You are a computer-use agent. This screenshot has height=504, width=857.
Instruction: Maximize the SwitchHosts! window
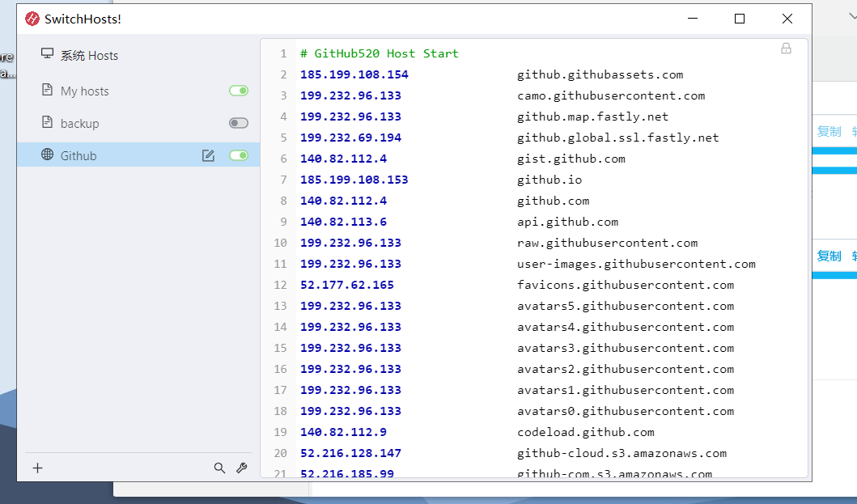[740, 19]
